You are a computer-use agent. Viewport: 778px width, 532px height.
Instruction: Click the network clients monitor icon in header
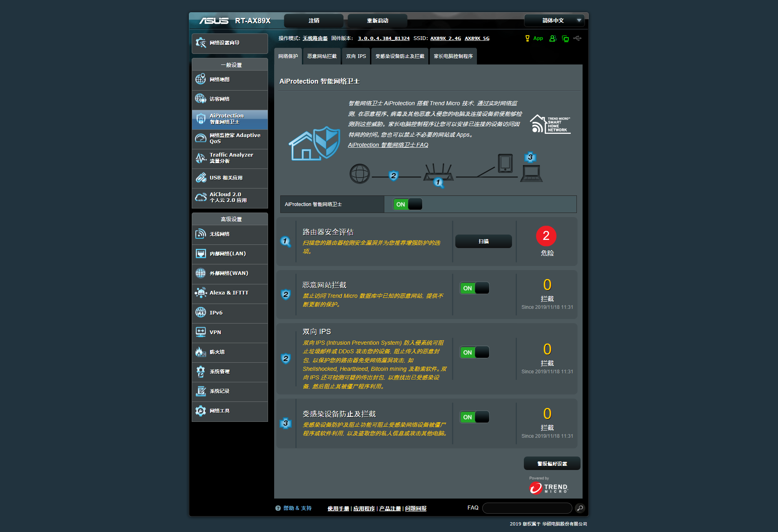pyautogui.click(x=565, y=38)
